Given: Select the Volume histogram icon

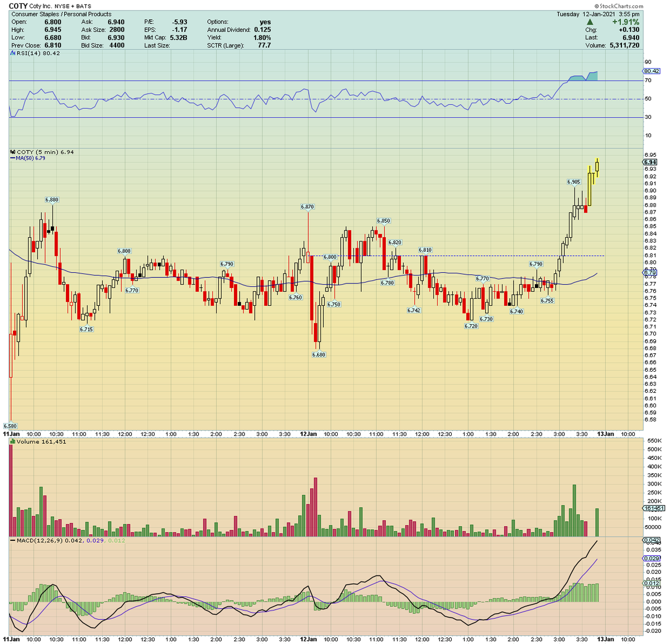Looking at the screenshot, I should [12, 440].
